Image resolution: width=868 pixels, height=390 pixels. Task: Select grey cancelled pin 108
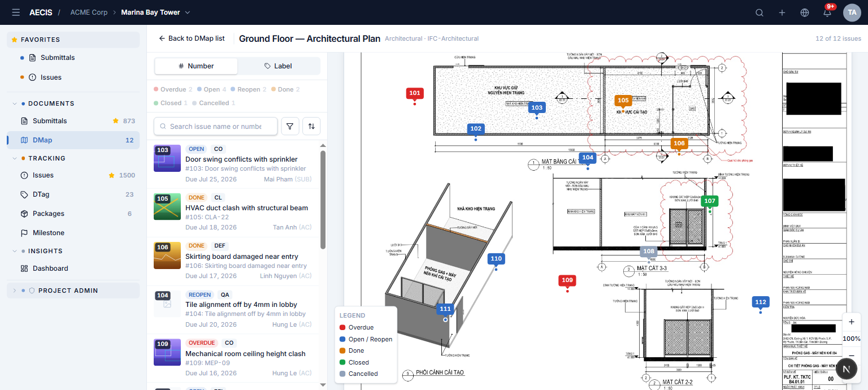pyautogui.click(x=649, y=252)
